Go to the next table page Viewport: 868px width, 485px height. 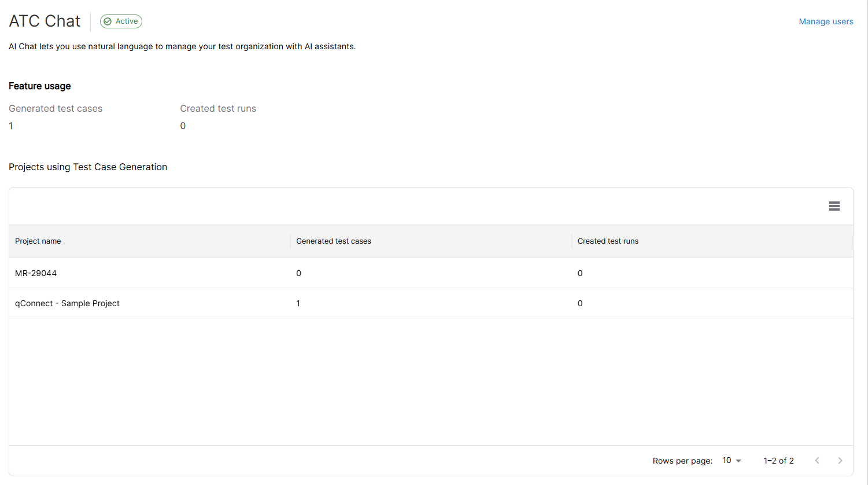(x=840, y=461)
